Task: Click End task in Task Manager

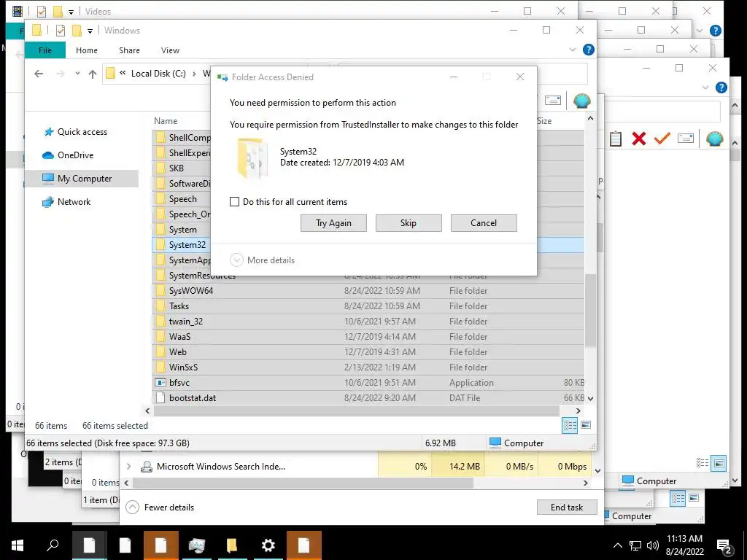Action: 566,507
